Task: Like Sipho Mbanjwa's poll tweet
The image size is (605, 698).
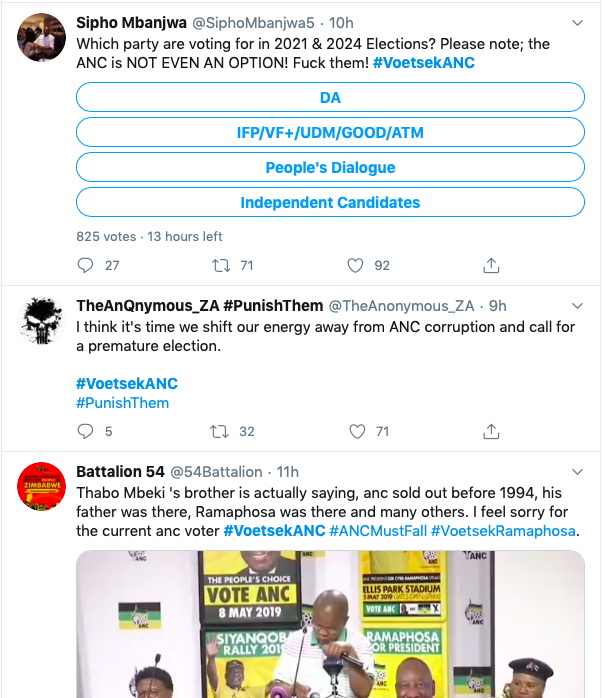Action: coord(355,265)
